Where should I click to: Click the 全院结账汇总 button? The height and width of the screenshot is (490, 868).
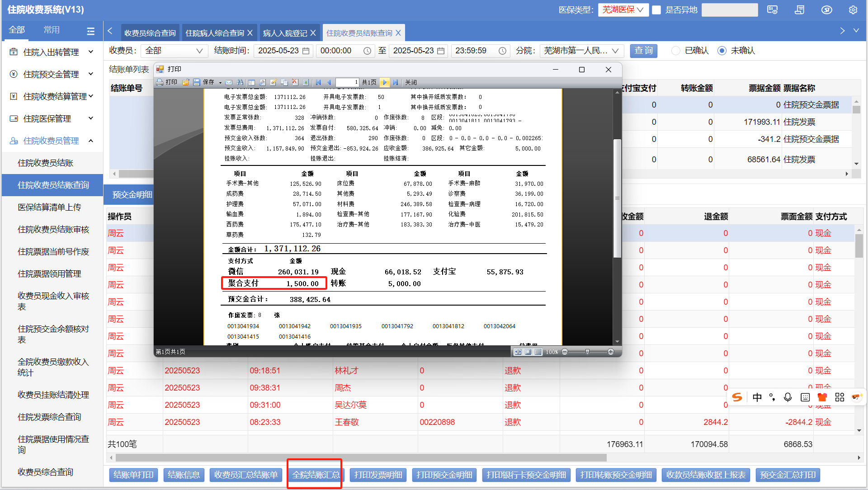coord(316,475)
